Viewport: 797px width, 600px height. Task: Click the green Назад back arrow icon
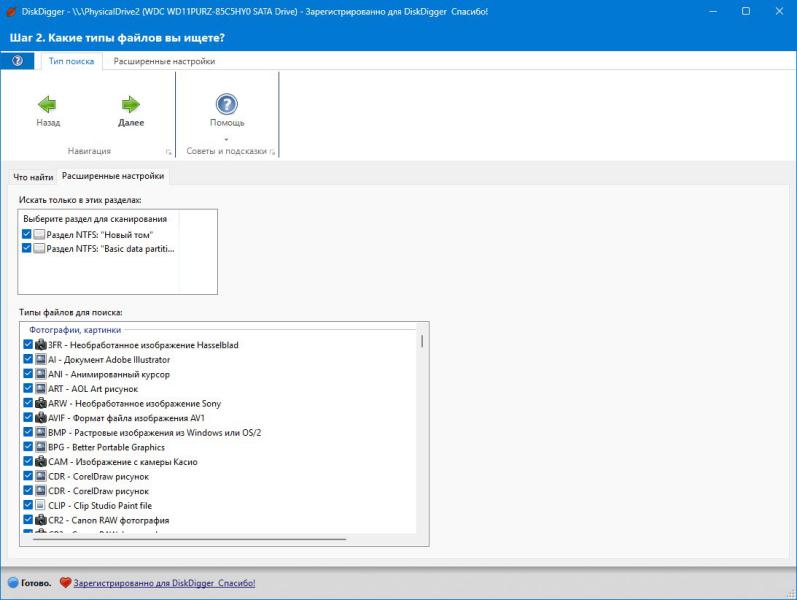(47, 104)
